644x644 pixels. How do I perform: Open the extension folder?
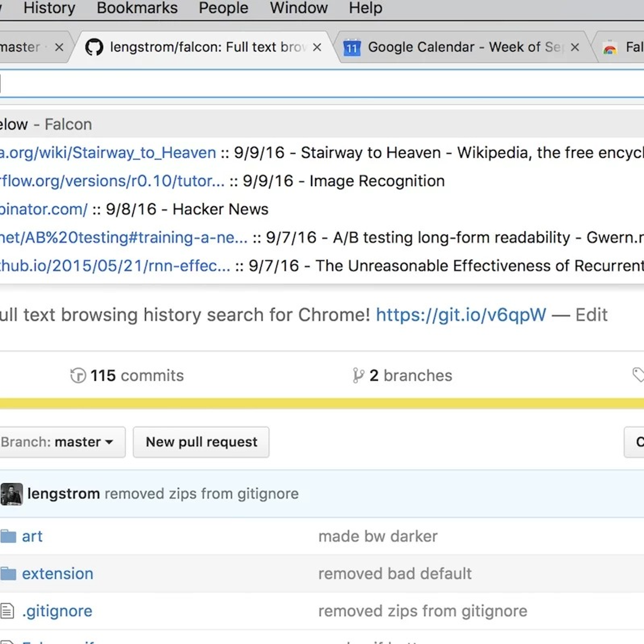click(58, 574)
